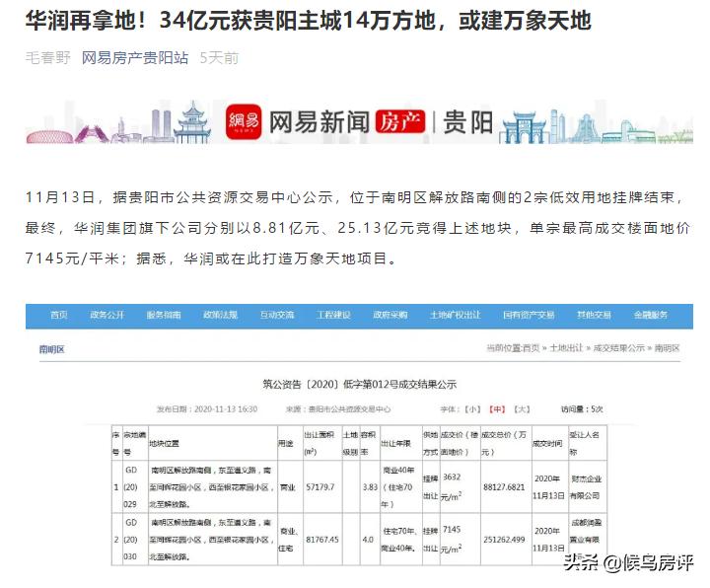Click transferee cell 财杰企业有限公司
The width and height of the screenshot is (710, 588).
point(586,487)
